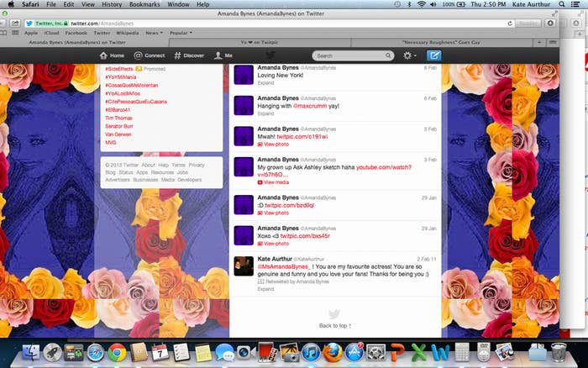Switch to the 'Yo ♥ on Twitpic' tab

click(260, 42)
